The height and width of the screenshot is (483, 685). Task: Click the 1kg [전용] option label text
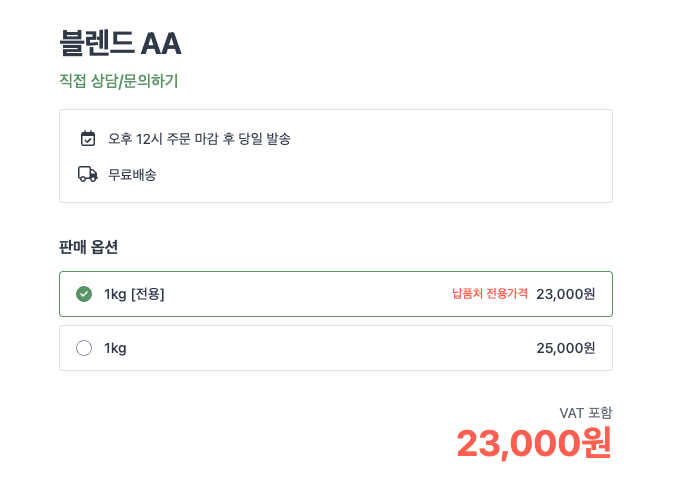coord(134,294)
